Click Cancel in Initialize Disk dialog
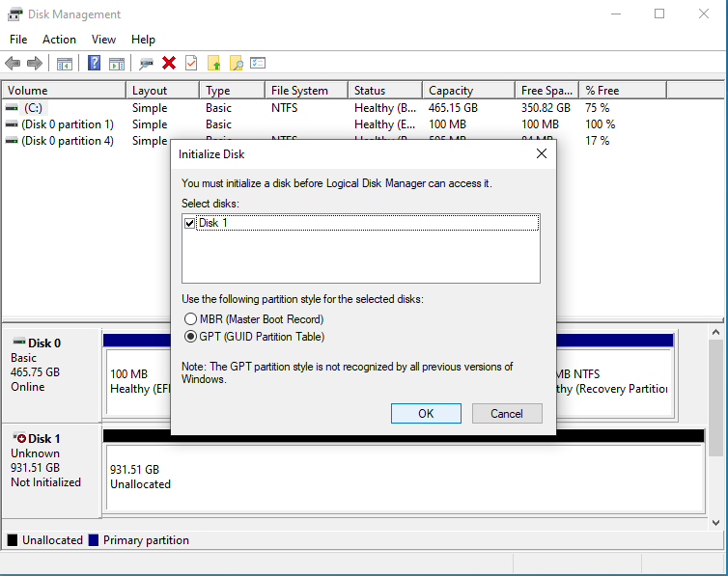728x576 pixels. click(507, 413)
